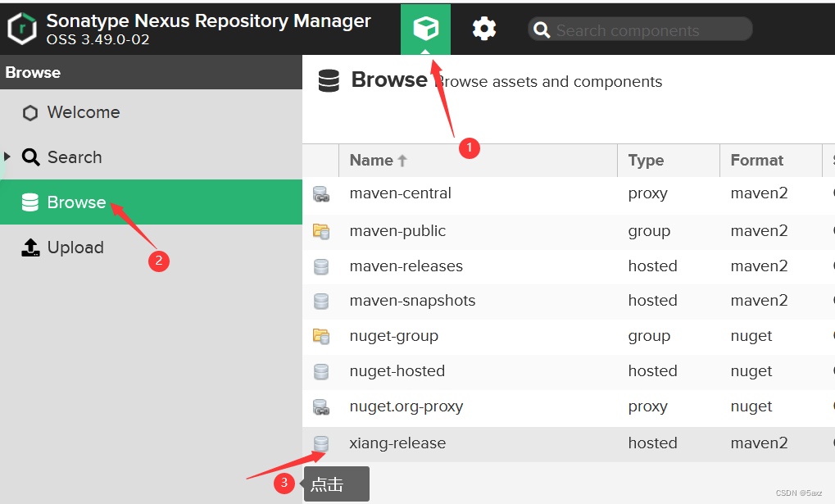Click the database icon beside Browse heading

[329, 81]
